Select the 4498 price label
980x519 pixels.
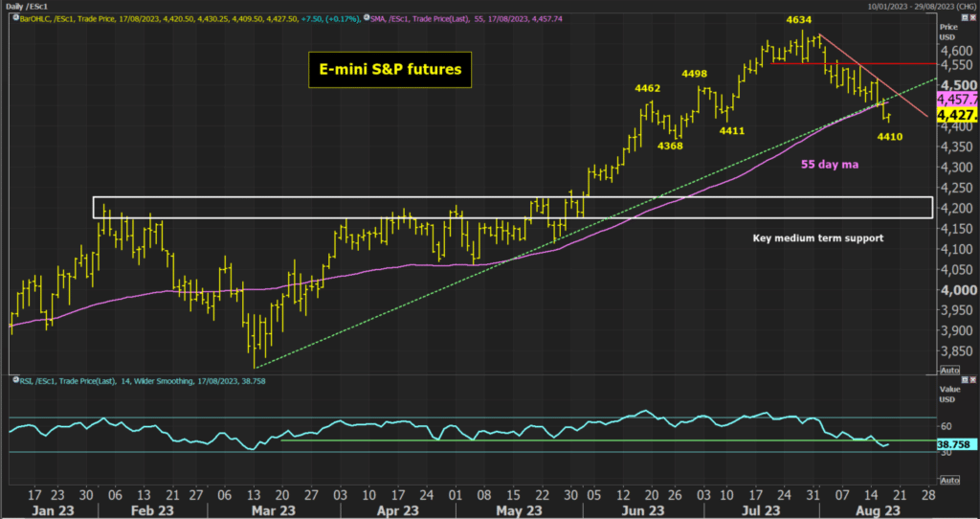695,74
